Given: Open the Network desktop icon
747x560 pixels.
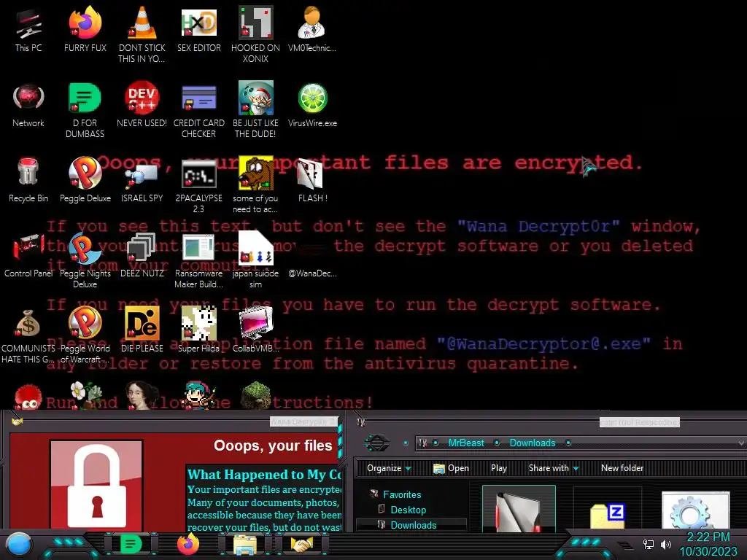Looking at the screenshot, I should [28, 105].
